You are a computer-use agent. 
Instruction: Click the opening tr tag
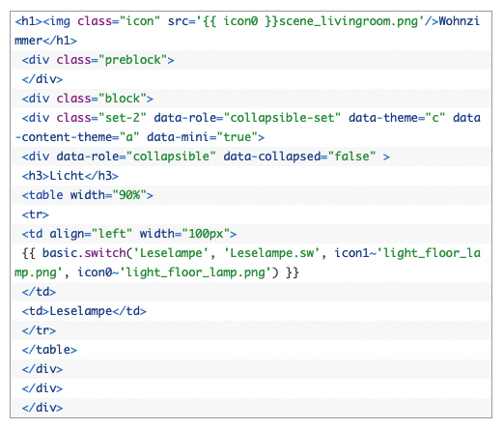click(36, 214)
